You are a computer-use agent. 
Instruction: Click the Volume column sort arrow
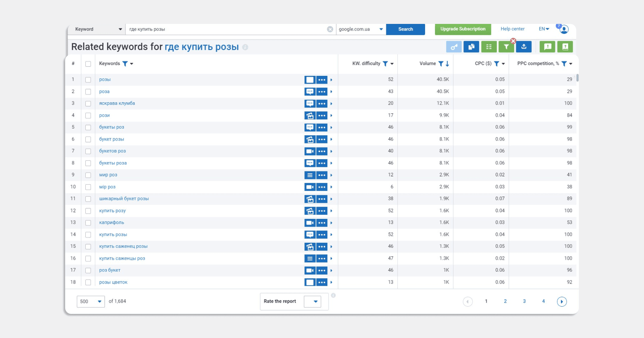click(447, 64)
